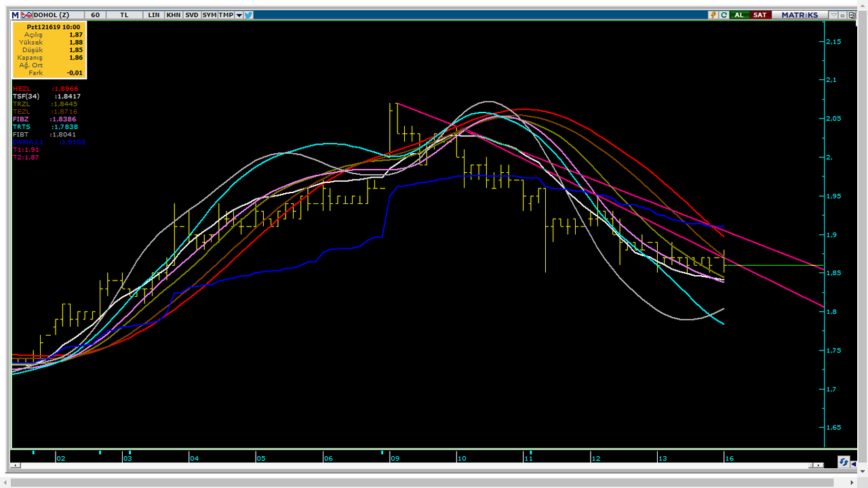Screen dimensions: 868x488
Task: Click date marker 16 on time axis
Action: coord(729,458)
